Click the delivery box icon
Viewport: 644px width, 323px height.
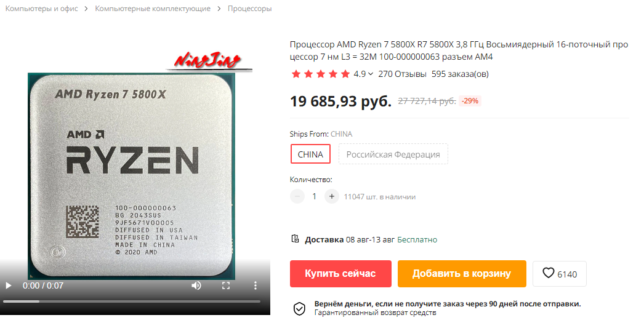coord(295,239)
